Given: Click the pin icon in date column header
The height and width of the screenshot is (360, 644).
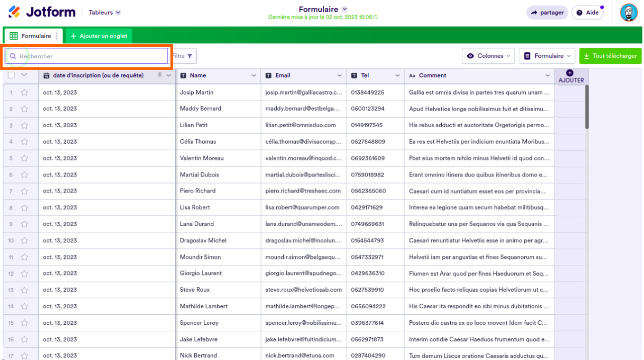Looking at the screenshot, I should (160, 75).
